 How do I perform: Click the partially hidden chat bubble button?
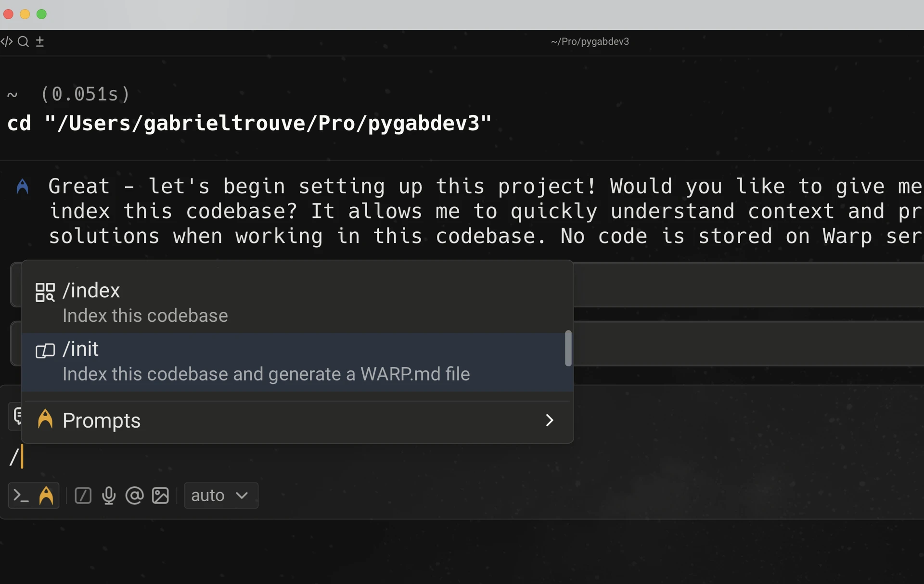click(x=16, y=416)
